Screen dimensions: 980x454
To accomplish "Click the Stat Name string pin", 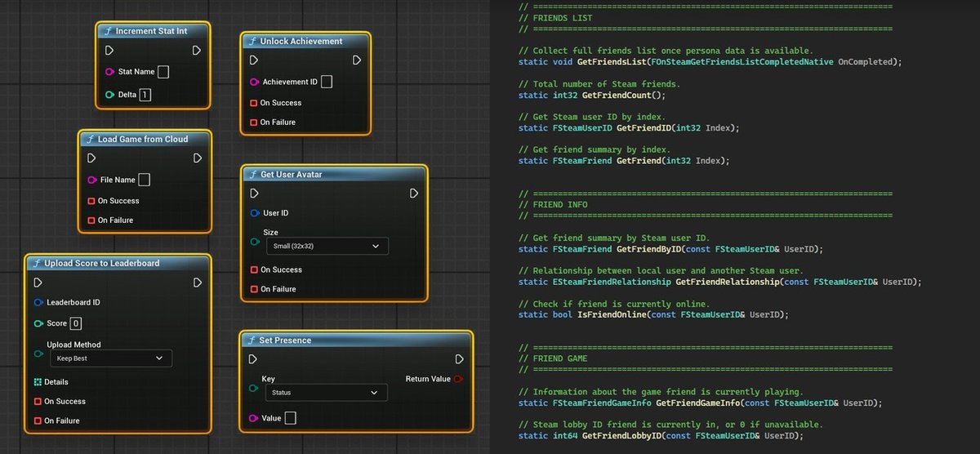I will 109,72.
